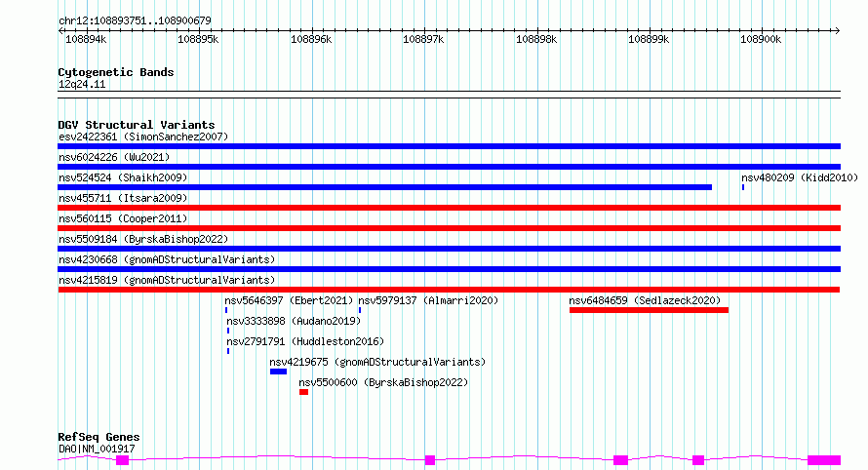Open the nsv480209 (Kidd2010) label
This screenshot has height=470, width=868.
tap(800, 177)
